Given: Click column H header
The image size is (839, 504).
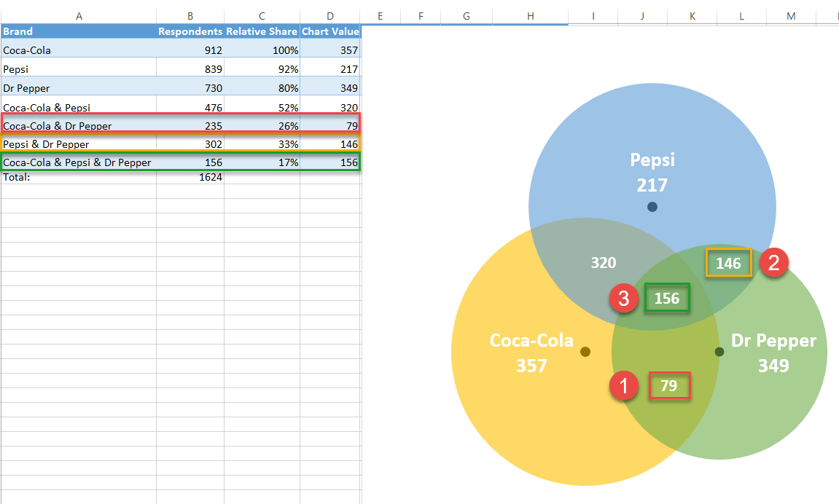Looking at the screenshot, I should (x=529, y=15).
